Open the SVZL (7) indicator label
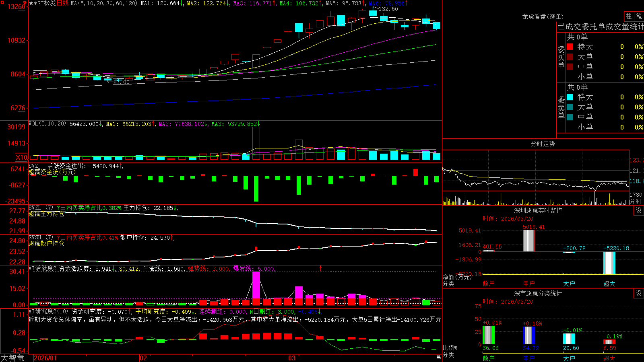 pyautogui.click(x=41, y=208)
